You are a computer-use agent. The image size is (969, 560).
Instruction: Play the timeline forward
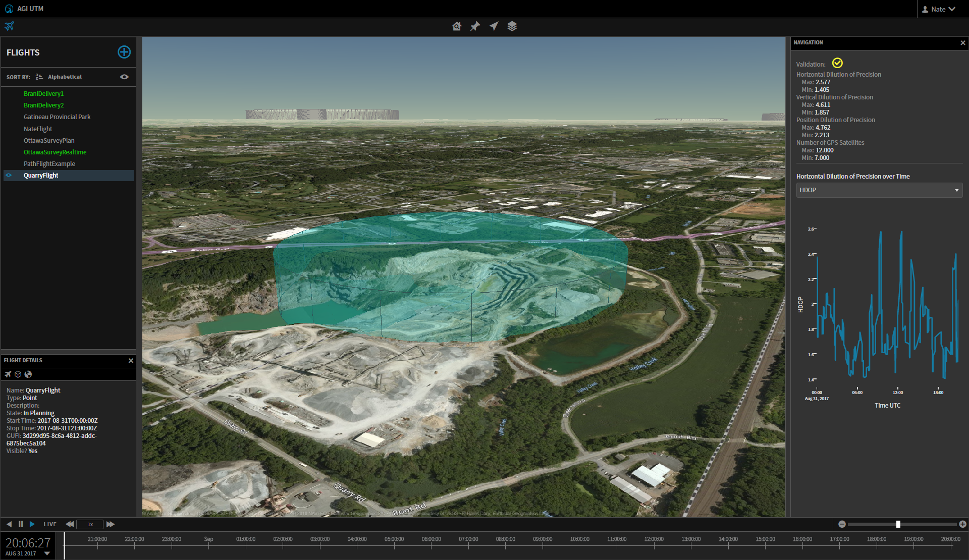tap(32, 524)
